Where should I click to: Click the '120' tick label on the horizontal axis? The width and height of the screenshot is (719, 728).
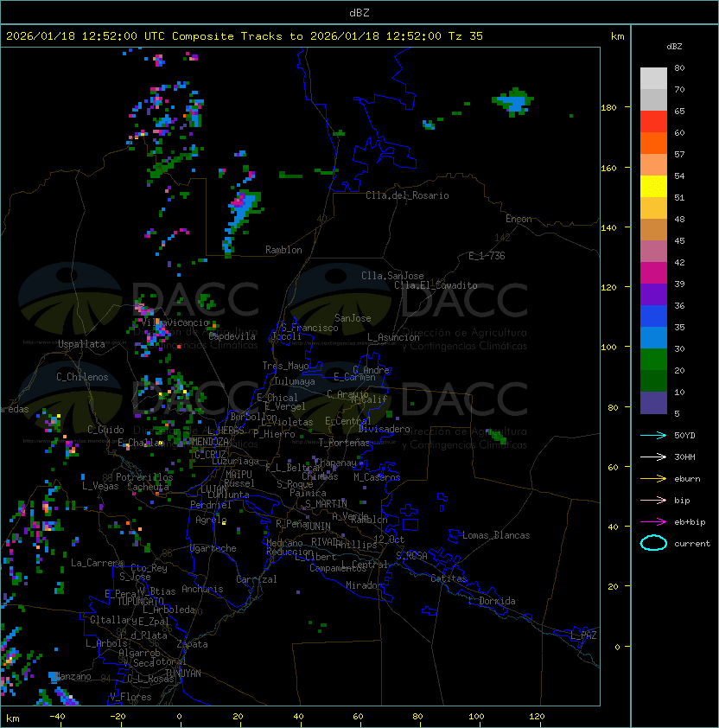(x=537, y=717)
